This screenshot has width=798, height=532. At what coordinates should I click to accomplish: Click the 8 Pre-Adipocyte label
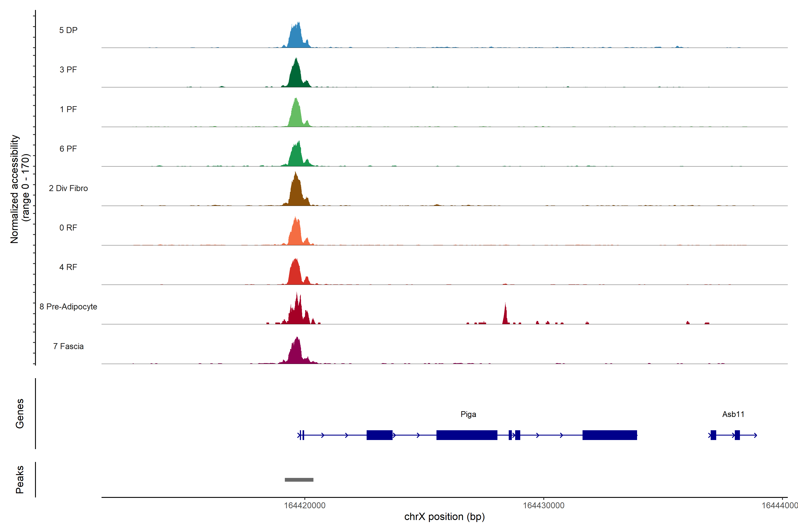tap(68, 307)
